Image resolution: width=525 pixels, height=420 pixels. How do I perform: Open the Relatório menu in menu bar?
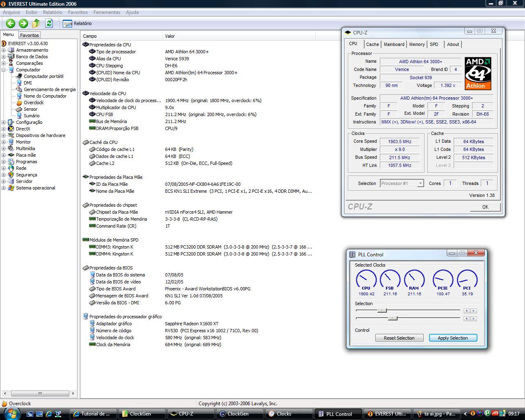coord(52,12)
